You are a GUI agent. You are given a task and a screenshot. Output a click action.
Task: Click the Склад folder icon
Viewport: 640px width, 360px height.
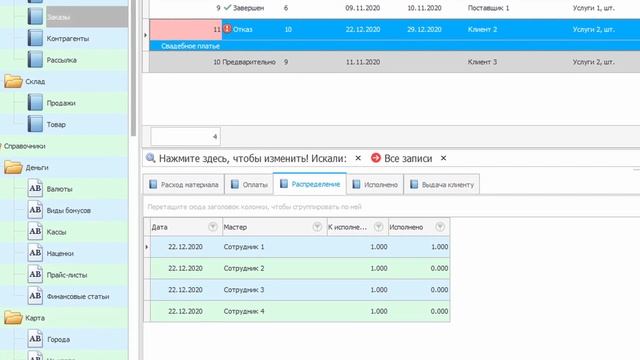coord(13,81)
